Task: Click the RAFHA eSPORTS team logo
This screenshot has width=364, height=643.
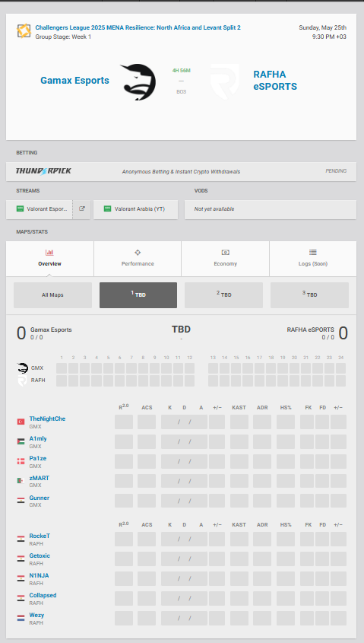Action: pos(225,82)
